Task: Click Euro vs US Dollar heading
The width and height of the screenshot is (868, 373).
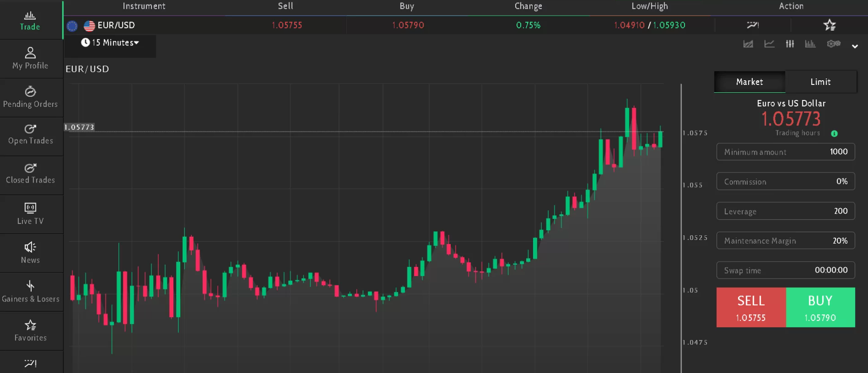Action: coord(791,103)
